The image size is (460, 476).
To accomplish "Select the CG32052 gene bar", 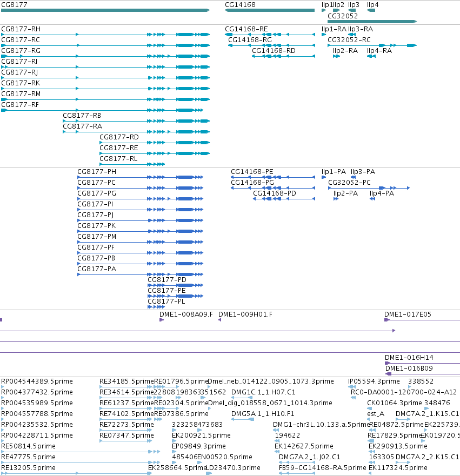I will click(372, 22).
